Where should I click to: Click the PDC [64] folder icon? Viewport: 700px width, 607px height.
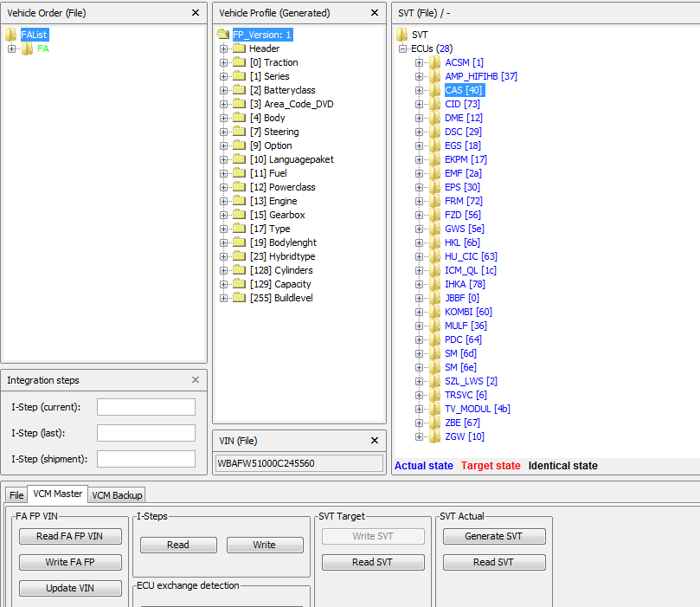click(x=435, y=339)
